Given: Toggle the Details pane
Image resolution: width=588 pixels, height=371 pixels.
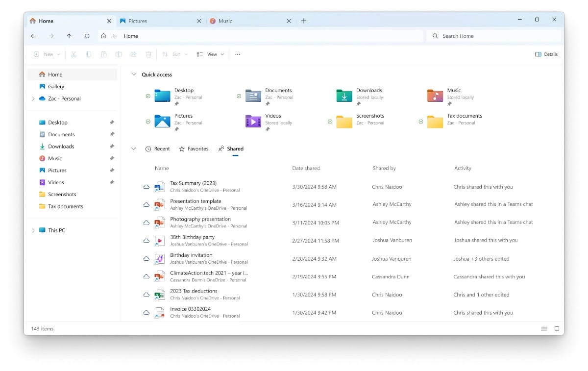Looking at the screenshot, I should (546, 54).
